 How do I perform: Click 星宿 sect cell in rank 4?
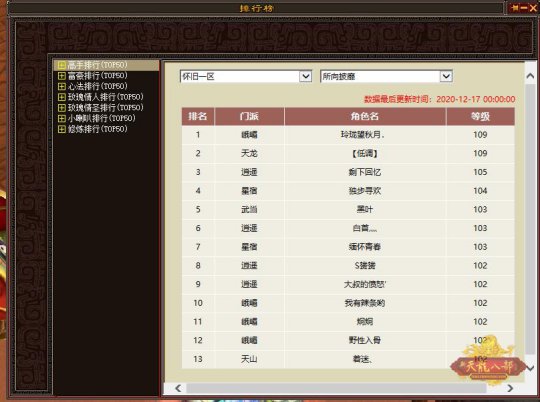(x=249, y=191)
